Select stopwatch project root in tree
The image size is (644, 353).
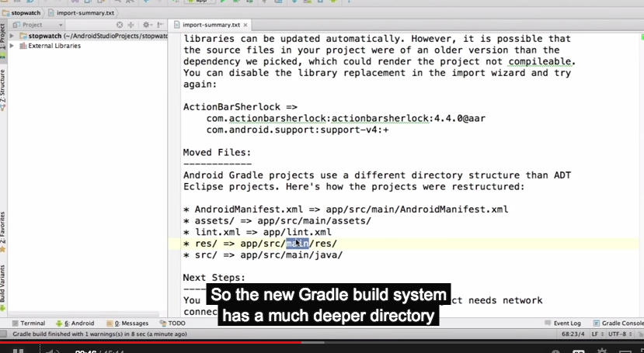[98, 36]
